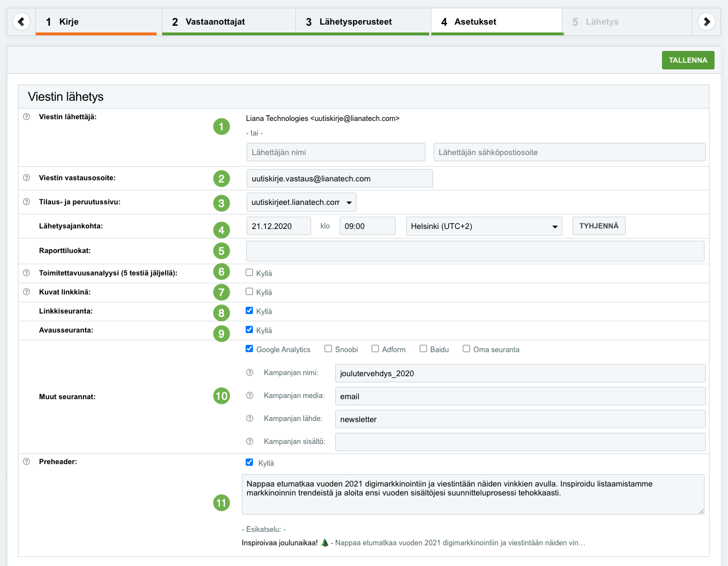Open help icon beside Preheader label
728x566 pixels.
tap(26, 462)
